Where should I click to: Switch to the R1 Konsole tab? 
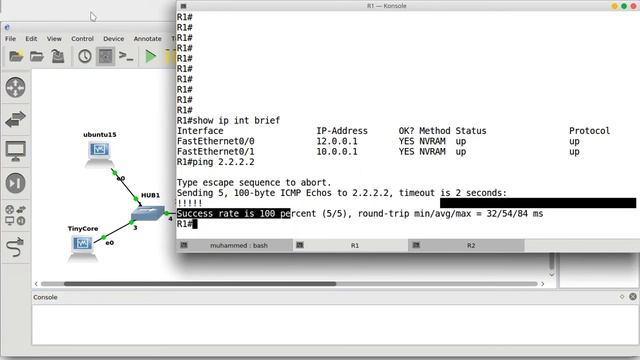351,245
